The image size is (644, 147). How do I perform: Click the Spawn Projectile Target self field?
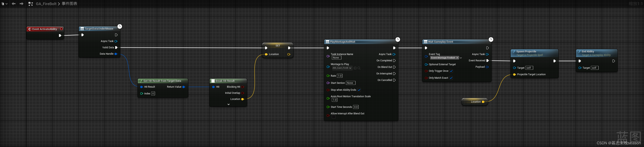(529, 68)
